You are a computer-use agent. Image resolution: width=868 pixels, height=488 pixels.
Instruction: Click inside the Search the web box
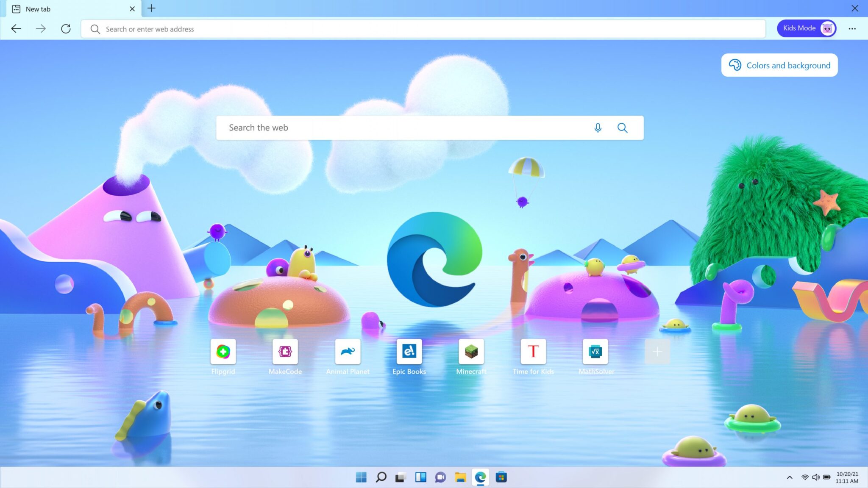point(381,128)
